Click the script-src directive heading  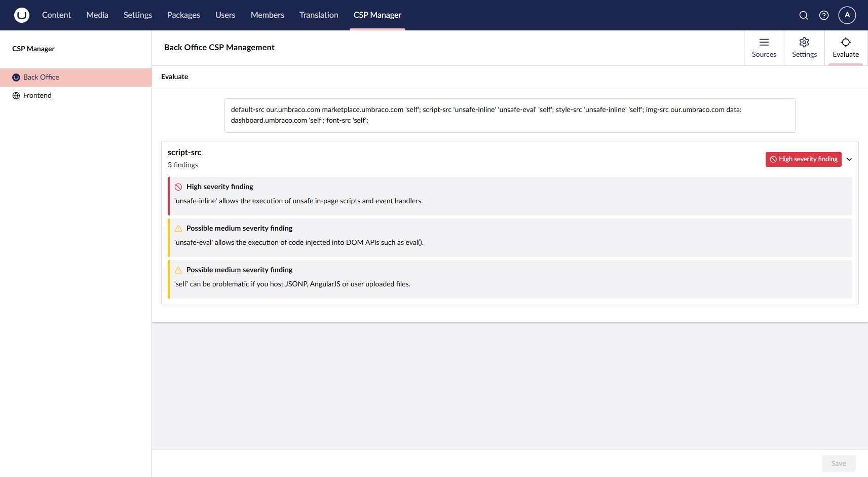pyautogui.click(x=184, y=153)
